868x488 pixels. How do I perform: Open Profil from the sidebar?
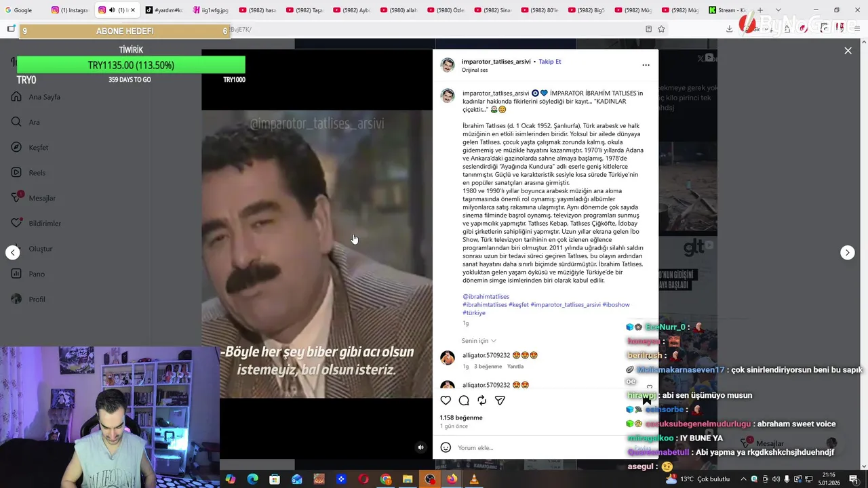28,300
